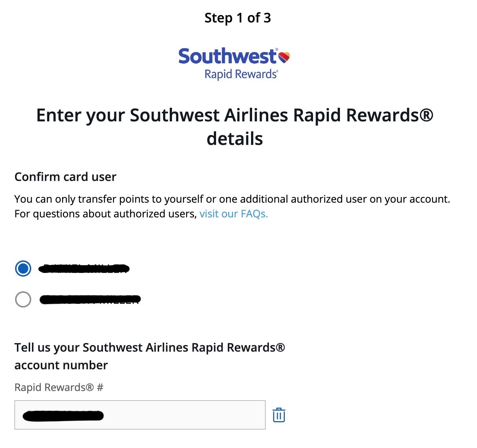Click the Step 1 of 3 indicator
Screen dimensions: 477x448
coord(238,17)
